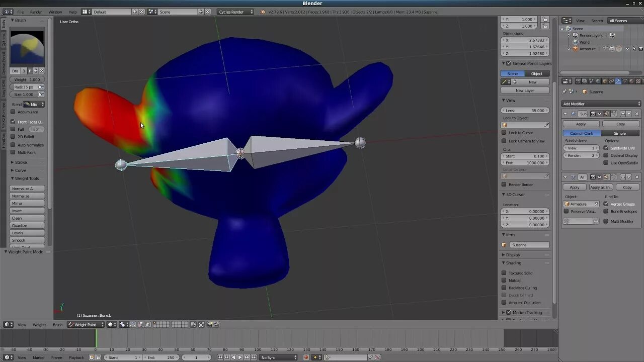Expand the Armature item in outliner
This screenshot has width=644, height=362.
569,49
